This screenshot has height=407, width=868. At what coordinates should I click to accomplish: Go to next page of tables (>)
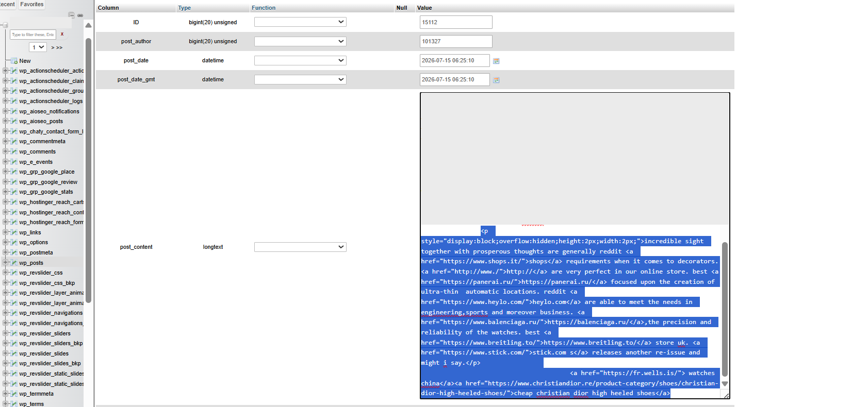click(x=53, y=47)
